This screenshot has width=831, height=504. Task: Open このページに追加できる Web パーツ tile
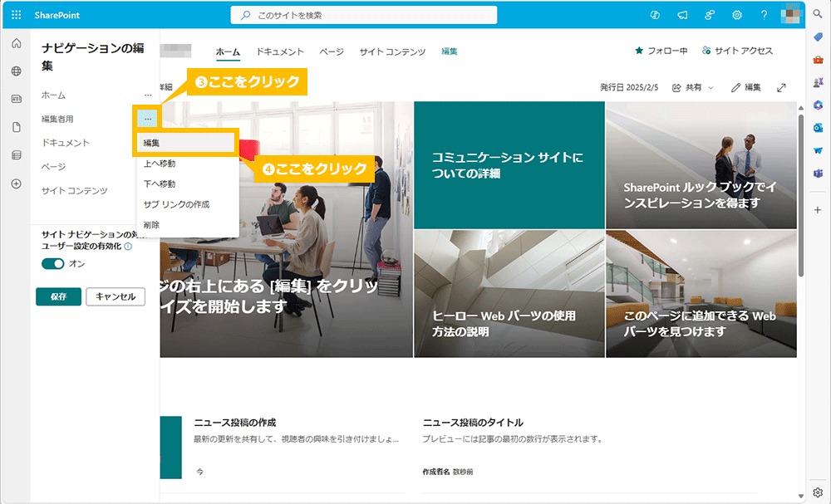tap(701, 294)
